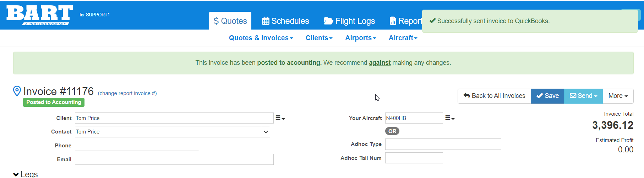644x178 pixels.
Task: Click into the Email input field
Action: click(174, 159)
